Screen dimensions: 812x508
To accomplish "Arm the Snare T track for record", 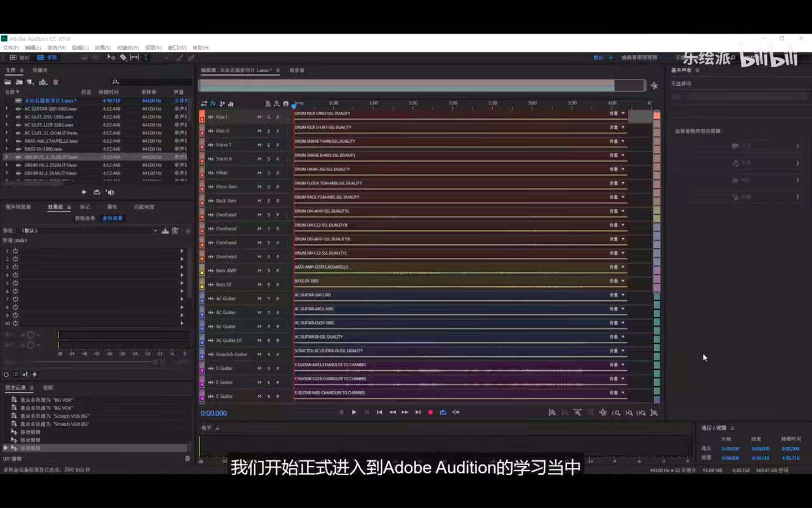I will click(277, 145).
